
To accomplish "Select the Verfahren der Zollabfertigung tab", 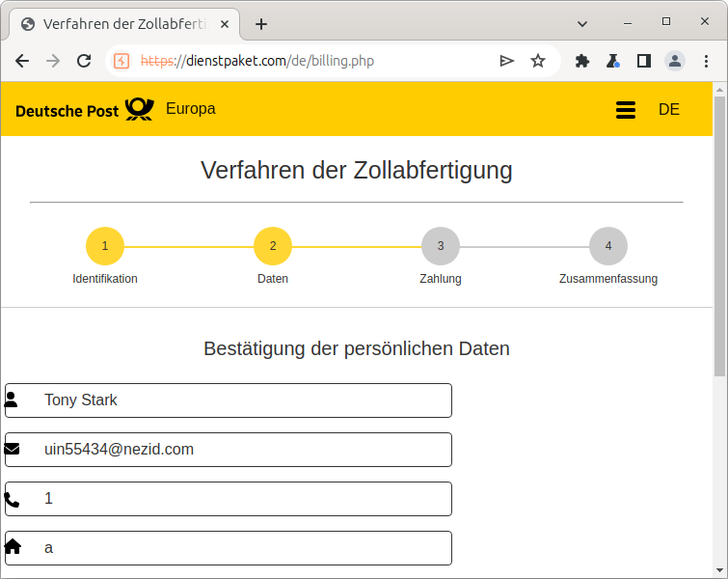I will [123, 24].
